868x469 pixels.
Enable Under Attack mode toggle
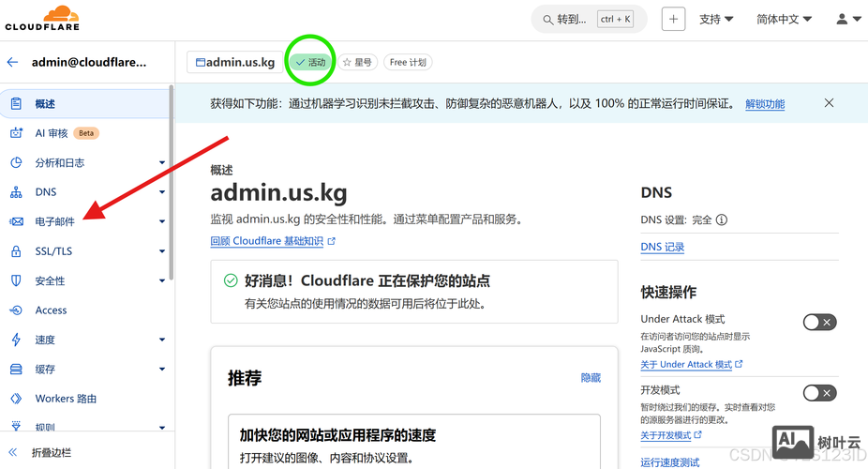[819, 322]
